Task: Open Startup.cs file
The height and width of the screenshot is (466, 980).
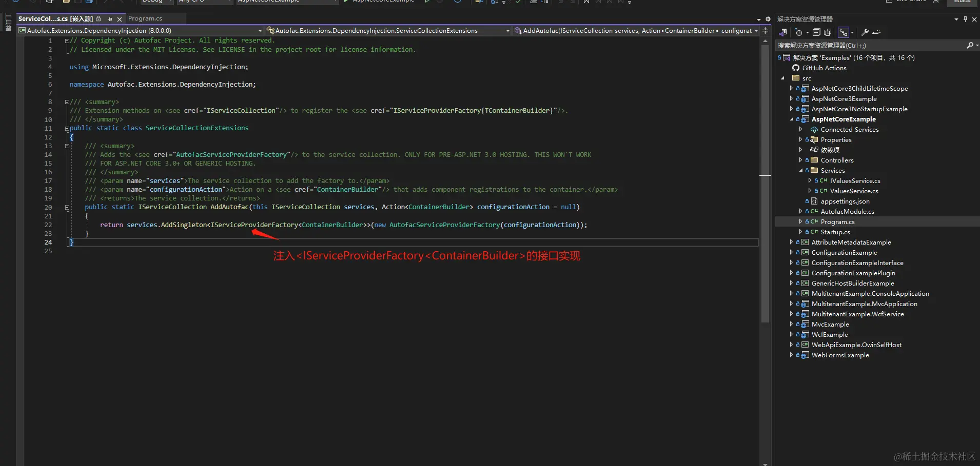Action: coord(835,232)
